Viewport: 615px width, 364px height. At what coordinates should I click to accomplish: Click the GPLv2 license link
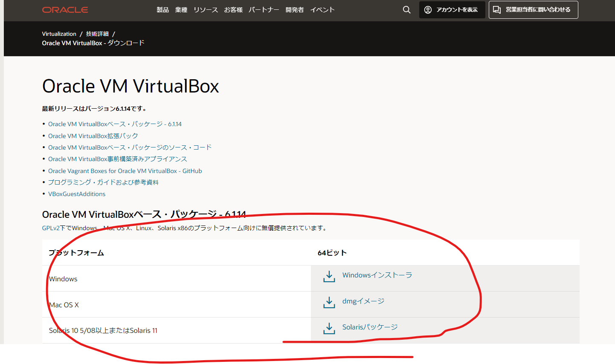click(51, 228)
